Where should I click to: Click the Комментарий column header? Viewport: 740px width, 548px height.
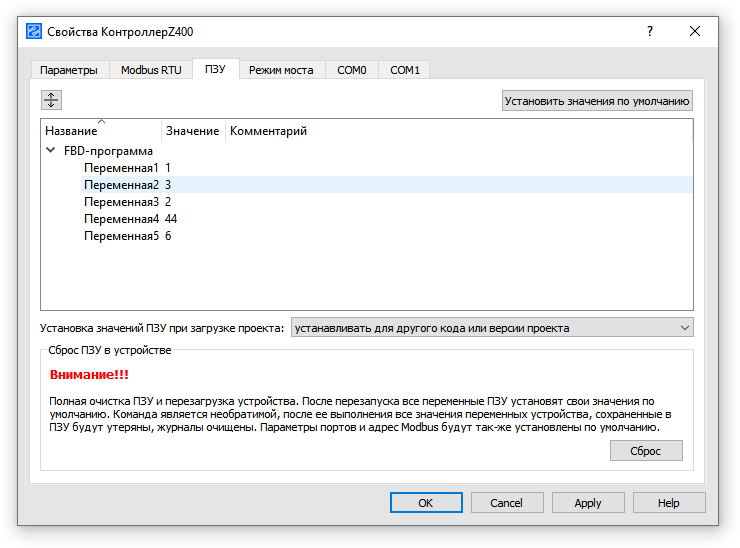point(268,131)
